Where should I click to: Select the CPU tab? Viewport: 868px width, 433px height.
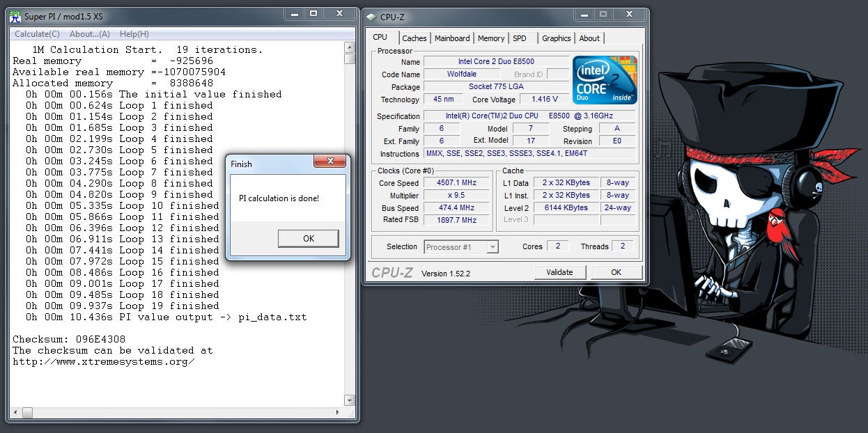[380, 38]
